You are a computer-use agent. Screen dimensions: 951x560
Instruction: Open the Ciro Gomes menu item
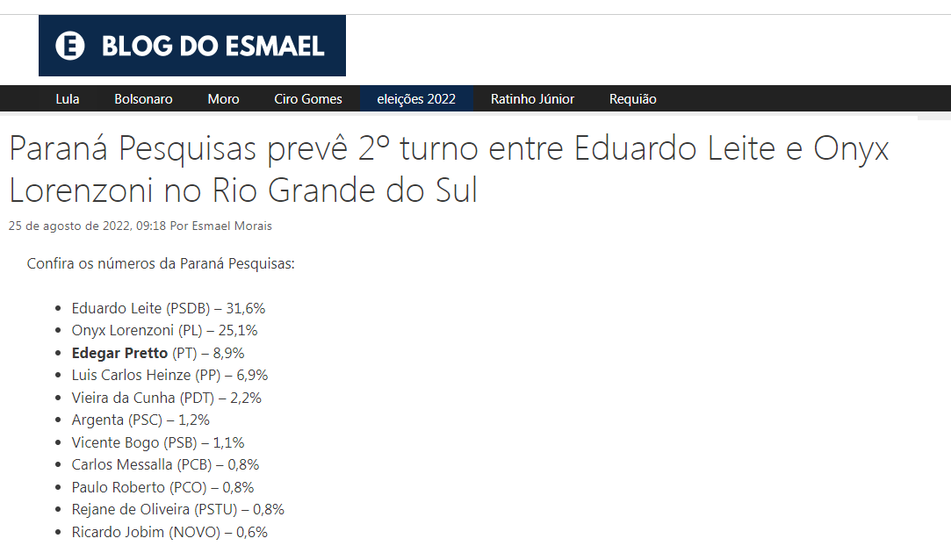pos(308,99)
